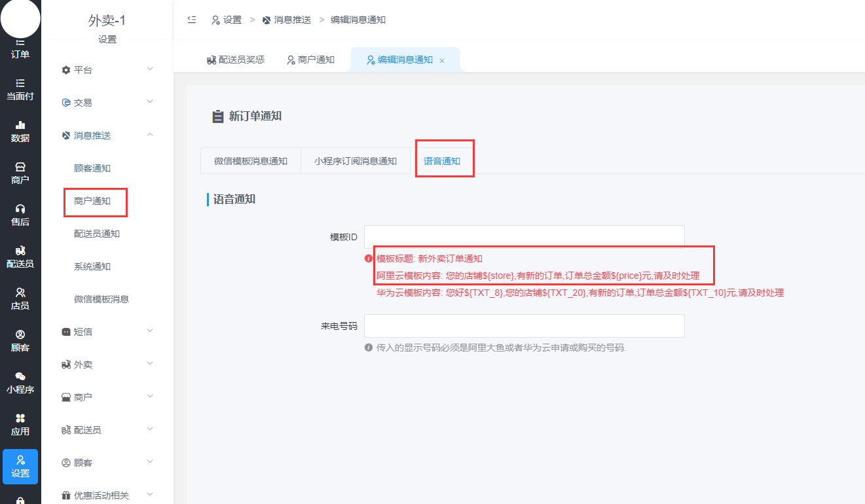Click the 消息推送 menu icon
This screenshot has height=504, width=865.
pyautogui.click(x=65, y=135)
